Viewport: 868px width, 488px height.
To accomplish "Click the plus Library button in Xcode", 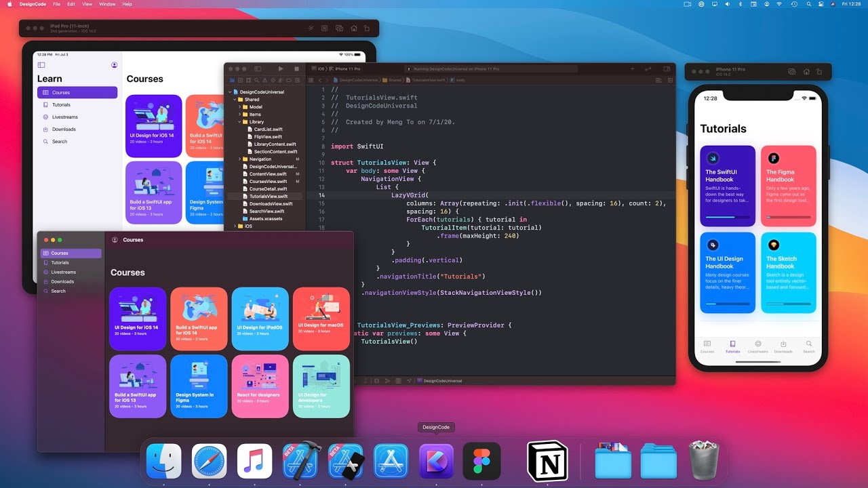I will point(633,69).
